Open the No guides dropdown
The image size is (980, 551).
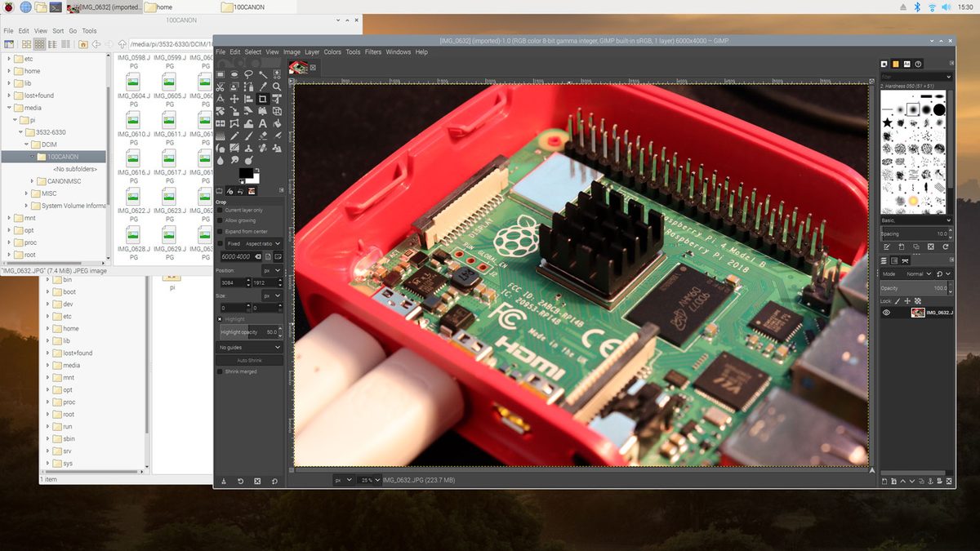pos(250,347)
